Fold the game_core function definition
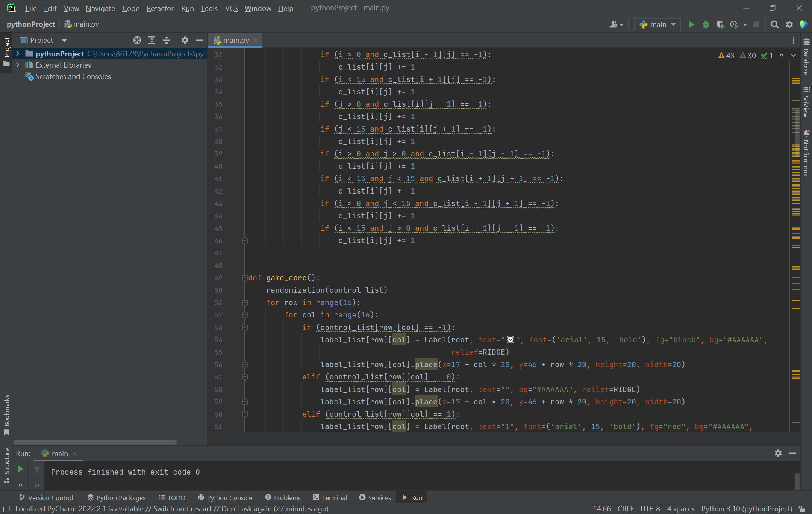812x514 pixels. tap(245, 278)
